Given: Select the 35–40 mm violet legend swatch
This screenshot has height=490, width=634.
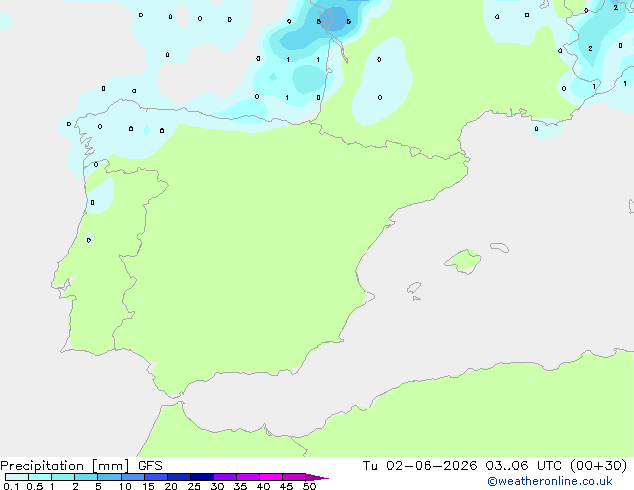Looking at the screenshot, I should click(x=248, y=477).
